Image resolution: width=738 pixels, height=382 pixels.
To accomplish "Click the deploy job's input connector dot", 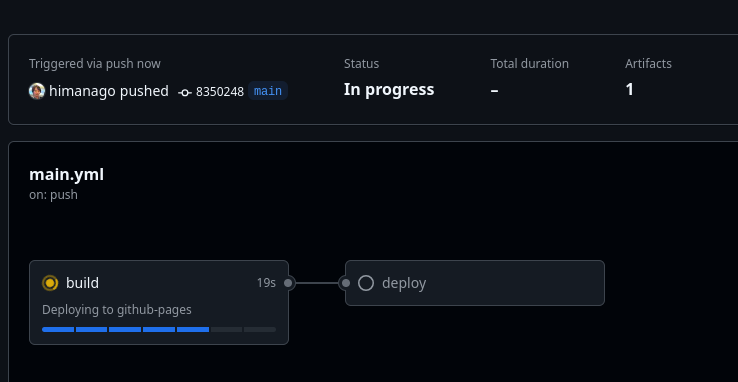I will click(x=345, y=283).
